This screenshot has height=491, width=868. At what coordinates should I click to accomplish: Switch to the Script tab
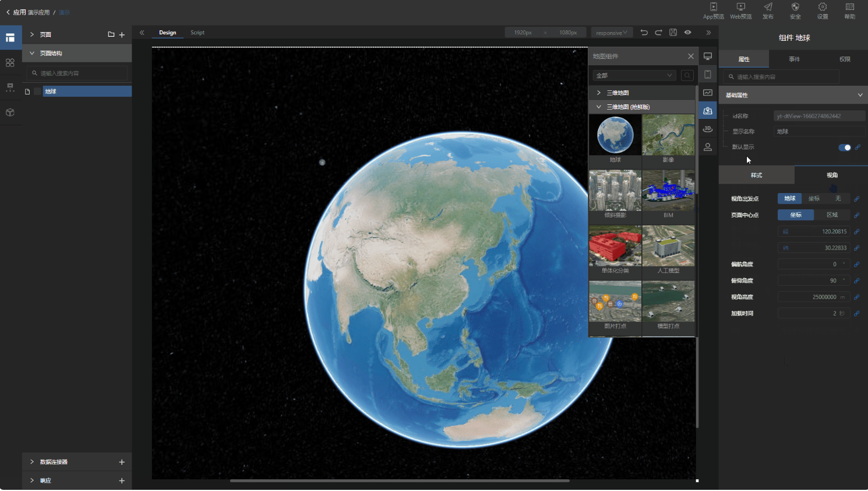tap(197, 33)
